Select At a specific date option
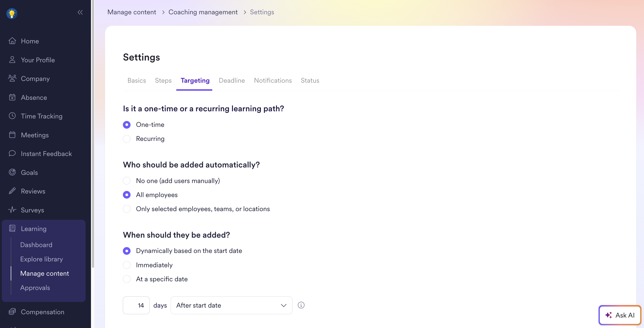Screen dimensions: 644x328 click(x=127, y=279)
